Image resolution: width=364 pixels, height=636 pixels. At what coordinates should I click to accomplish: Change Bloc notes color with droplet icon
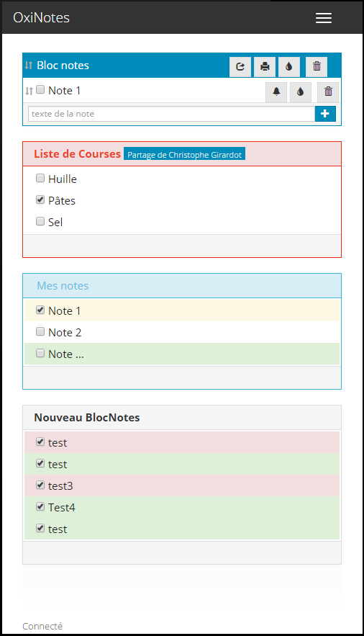pos(289,66)
